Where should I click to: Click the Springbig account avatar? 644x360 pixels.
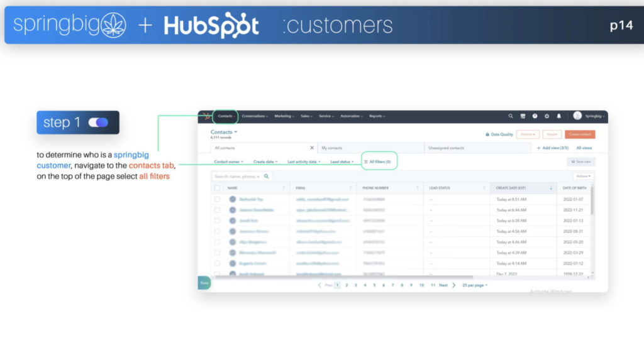pos(577,116)
